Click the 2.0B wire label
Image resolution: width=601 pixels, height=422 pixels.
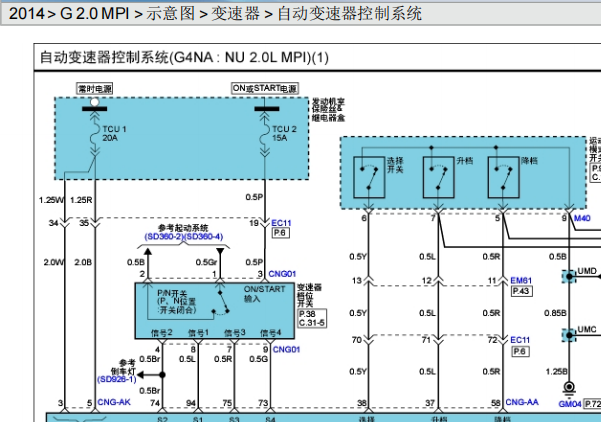(83, 262)
